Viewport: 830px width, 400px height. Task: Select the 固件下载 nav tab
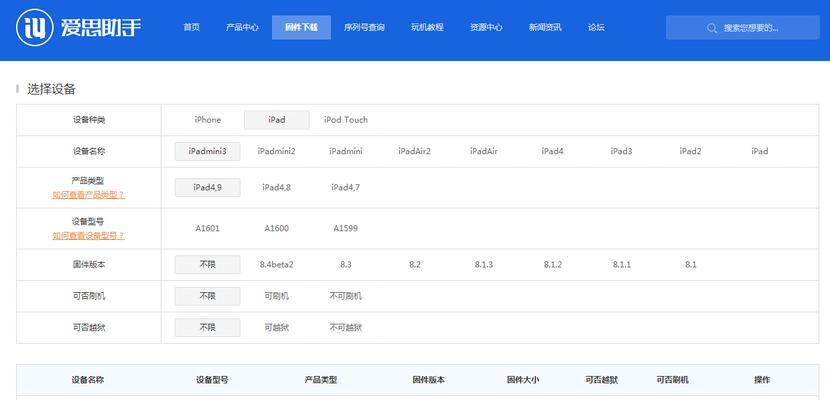pyautogui.click(x=301, y=28)
